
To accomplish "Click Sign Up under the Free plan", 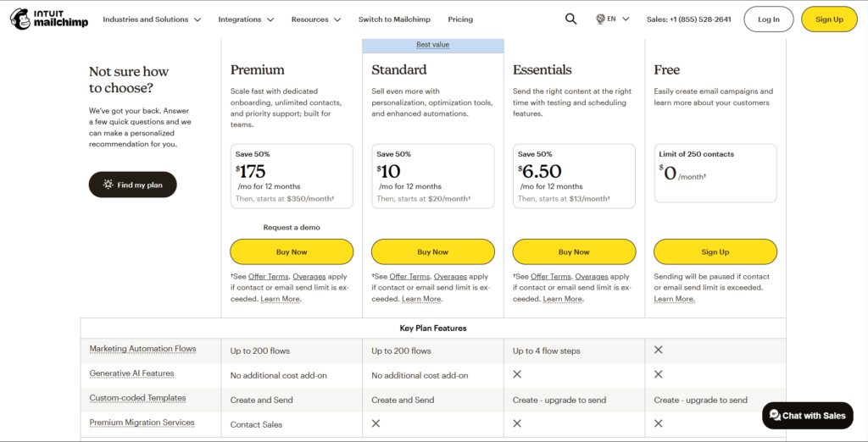I will (x=715, y=251).
